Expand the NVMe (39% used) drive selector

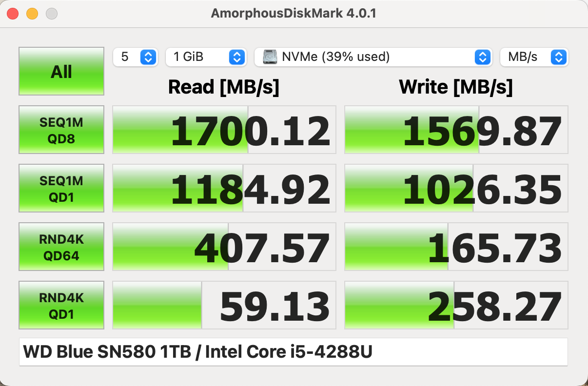[x=372, y=57]
